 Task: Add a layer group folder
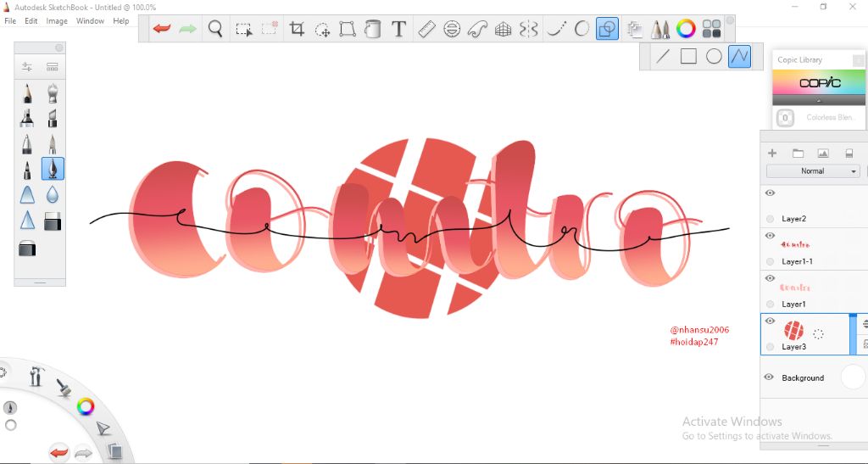coord(798,154)
